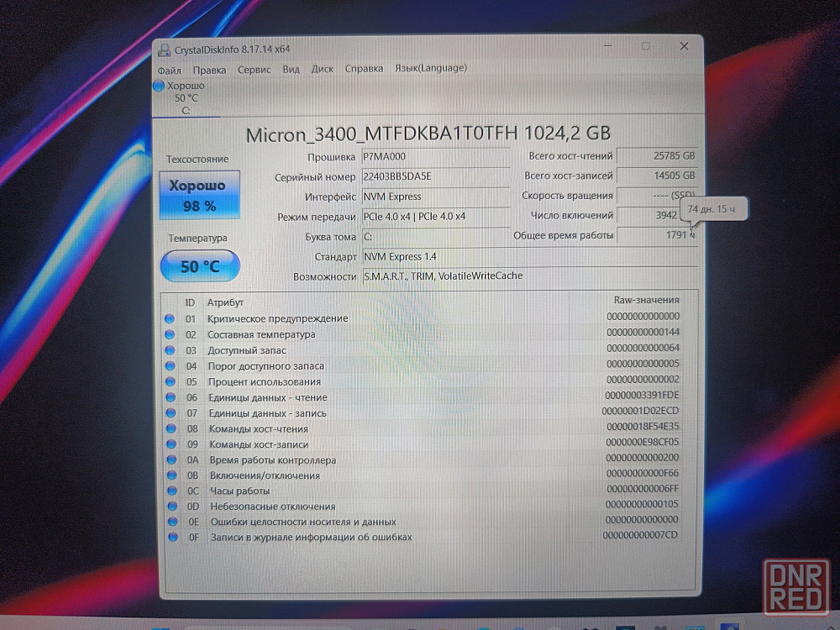Open the Язык(Language) menu
Viewport: 840px width, 630px height.
coord(431,67)
